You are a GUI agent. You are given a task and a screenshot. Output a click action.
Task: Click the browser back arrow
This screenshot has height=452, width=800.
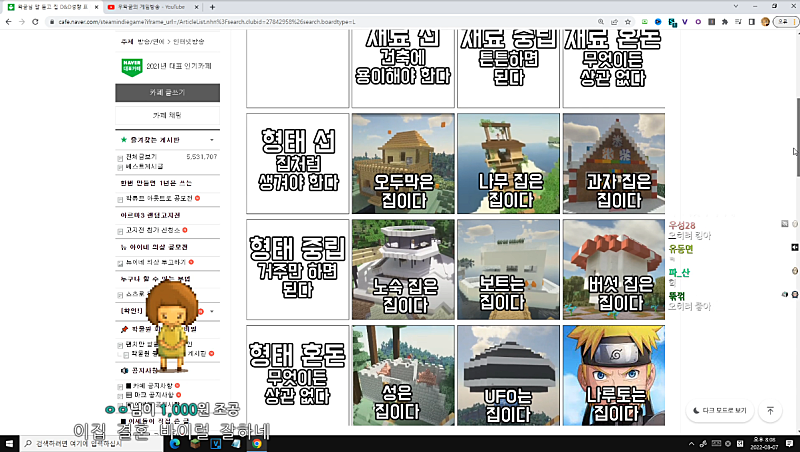tap(8, 20)
